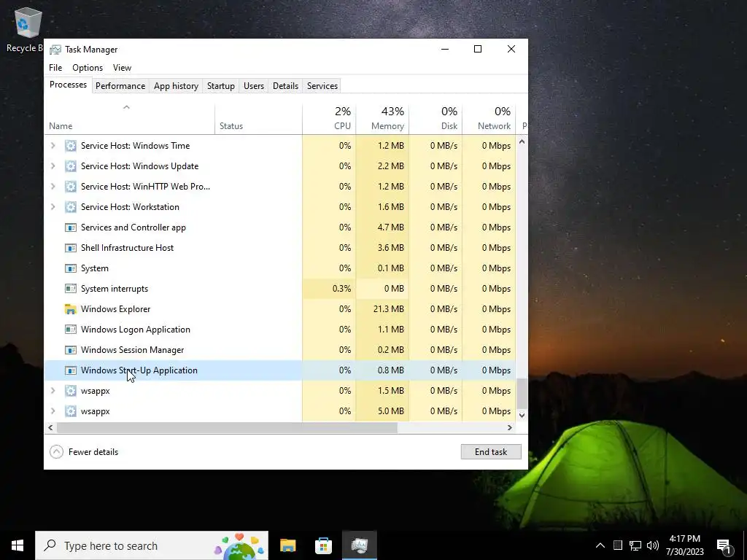Click the vertical scrollbar thumb
Screen dimensions: 747x560
click(x=522, y=393)
